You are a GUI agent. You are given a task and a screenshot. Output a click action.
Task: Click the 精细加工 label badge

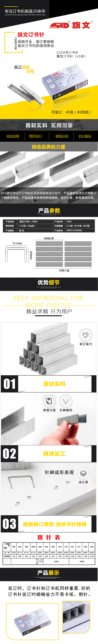click(36, 136)
